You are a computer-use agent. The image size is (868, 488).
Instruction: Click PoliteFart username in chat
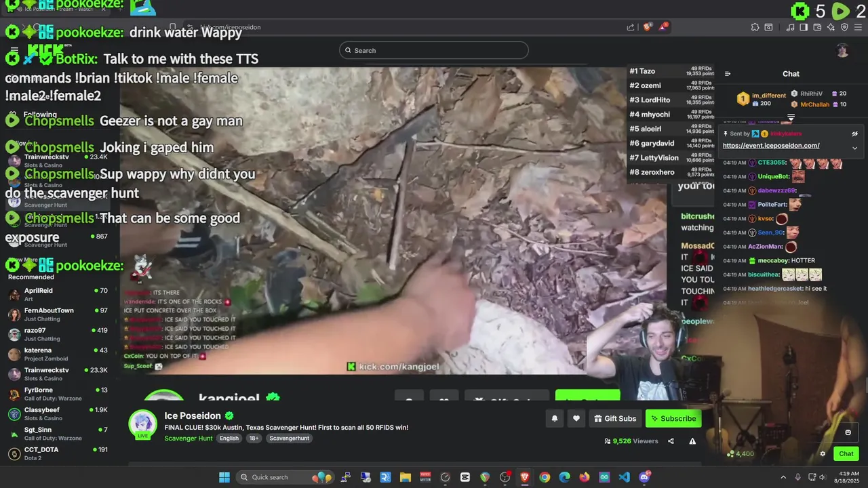pyautogui.click(x=772, y=205)
